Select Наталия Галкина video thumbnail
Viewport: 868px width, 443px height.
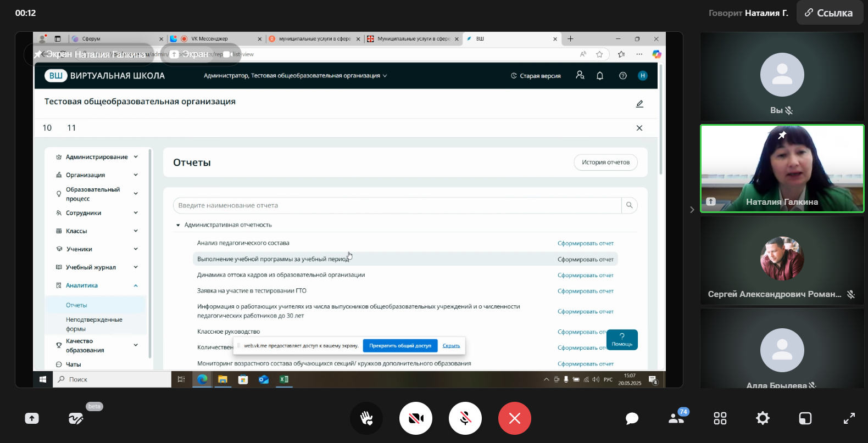[782, 169]
